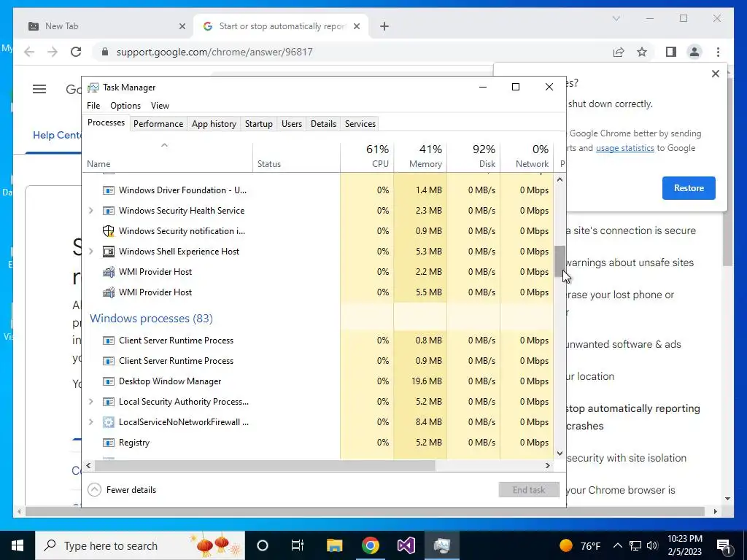
Task: Switch to the Details tab
Action: pyautogui.click(x=323, y=124)
